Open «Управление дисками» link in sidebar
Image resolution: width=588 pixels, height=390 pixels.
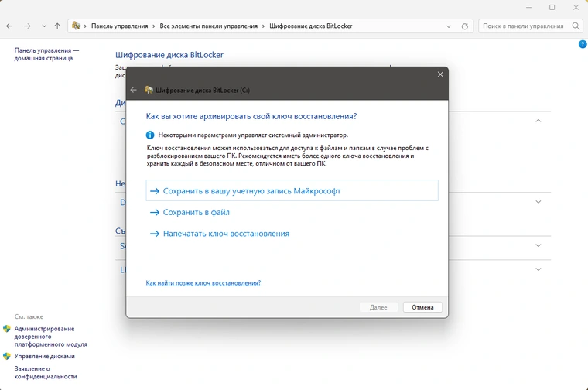[x=45, y=357]
